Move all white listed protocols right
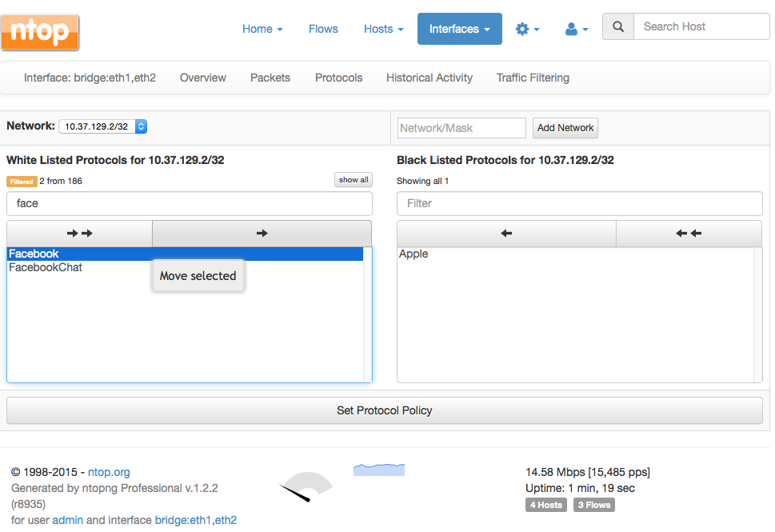 tap(79, 234)
